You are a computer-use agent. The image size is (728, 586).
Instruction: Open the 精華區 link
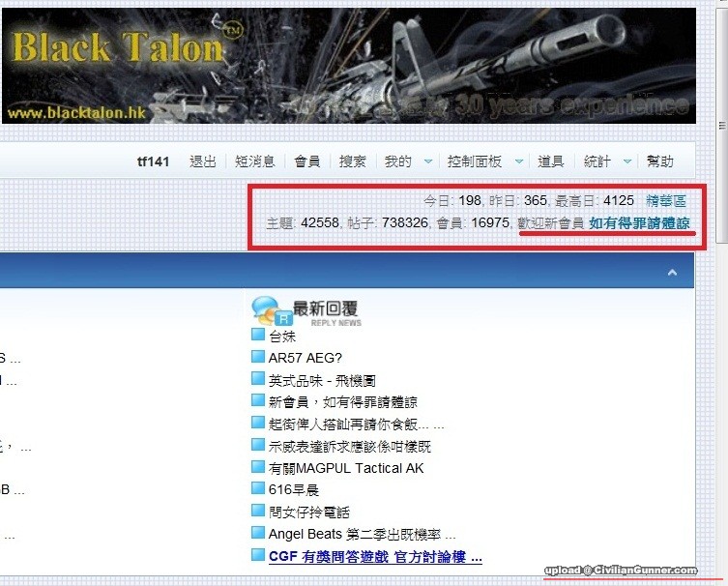pyautogui.click(x=666, y=201)
